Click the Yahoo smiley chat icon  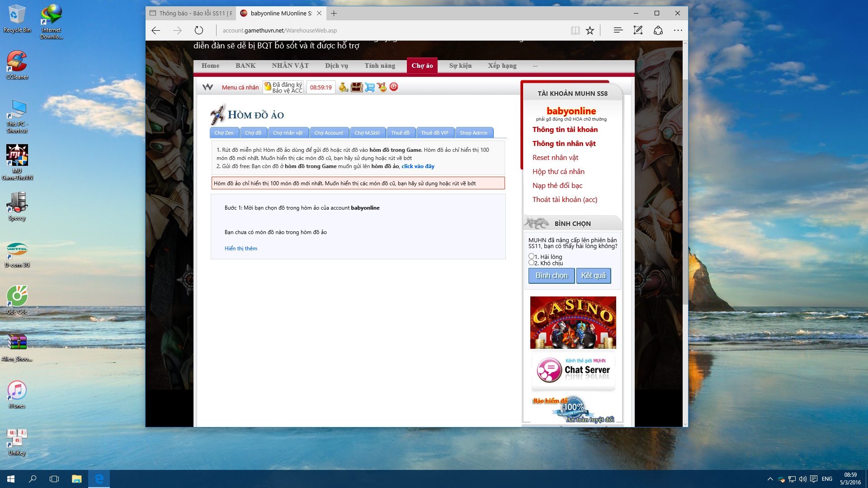pos(382,87)
